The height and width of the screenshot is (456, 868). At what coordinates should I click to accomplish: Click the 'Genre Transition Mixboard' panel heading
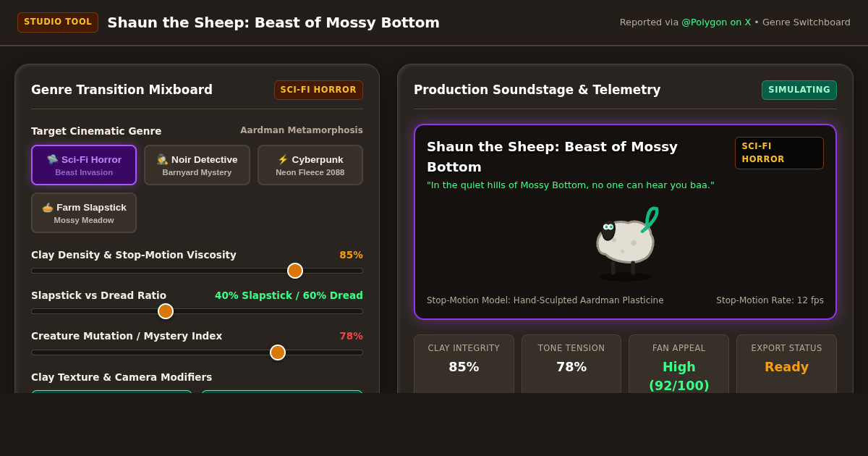pyautogui.click(x=122, y=90)
